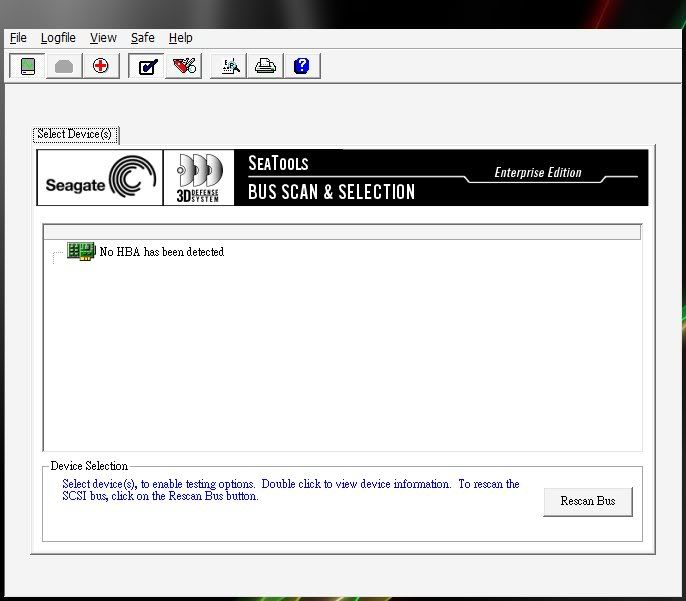This screenshot has width=686, height=601.
Task: Click the Seagate logo in the banner
Action: [x=100, y=178]
